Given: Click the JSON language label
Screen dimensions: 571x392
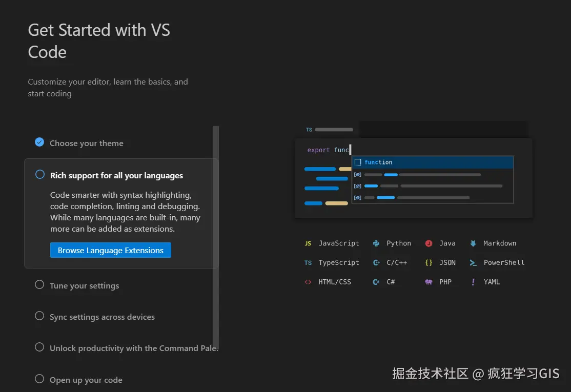Looking at the screenshot, I should pos(447,263).
